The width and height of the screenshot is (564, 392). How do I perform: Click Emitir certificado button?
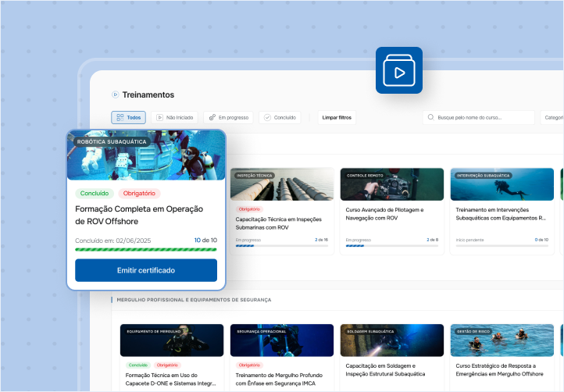(146, 270)
